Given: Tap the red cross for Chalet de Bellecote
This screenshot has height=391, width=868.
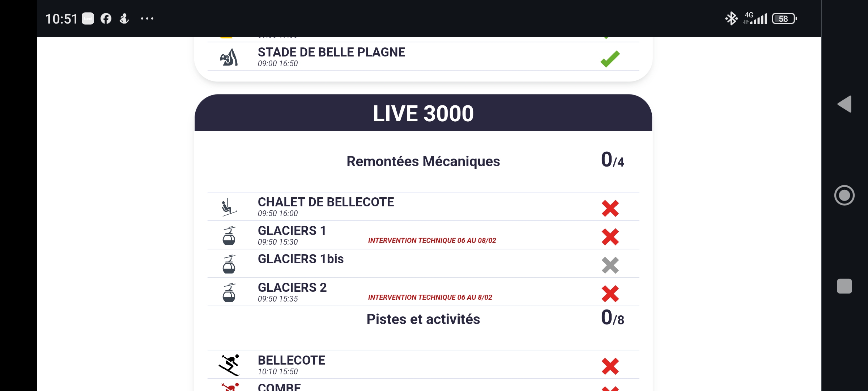Looking at the screenshot, I should pyautogui.click(x=610, y=209).
